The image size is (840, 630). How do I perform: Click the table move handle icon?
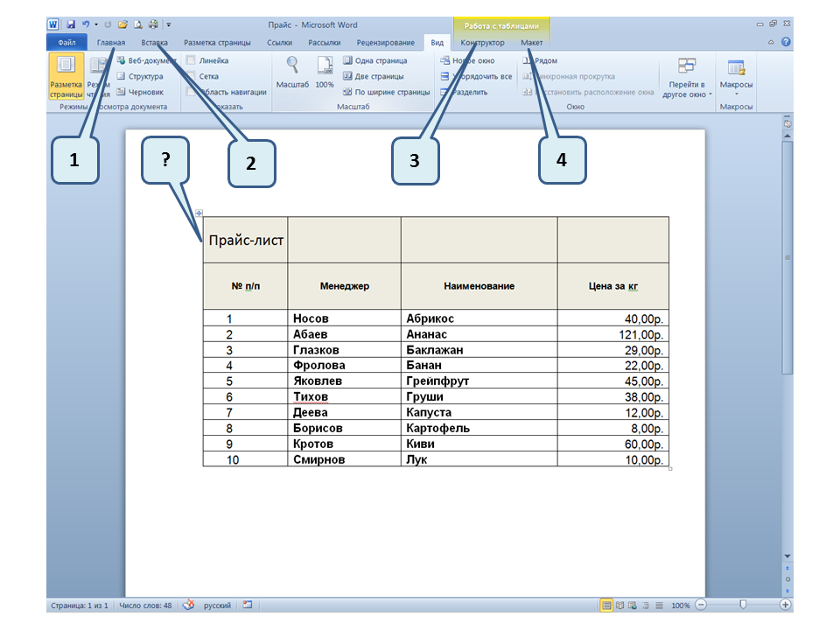click(x=199, y=213)
